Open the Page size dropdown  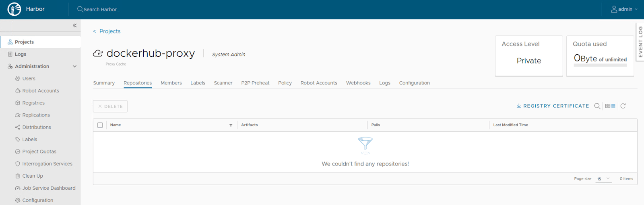pos(604,179)
